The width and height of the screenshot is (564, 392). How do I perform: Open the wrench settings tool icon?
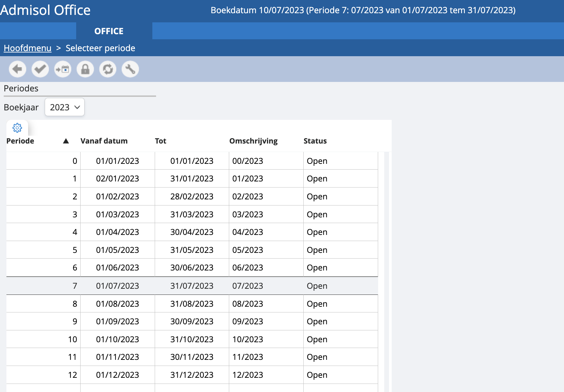pos(130,69)
